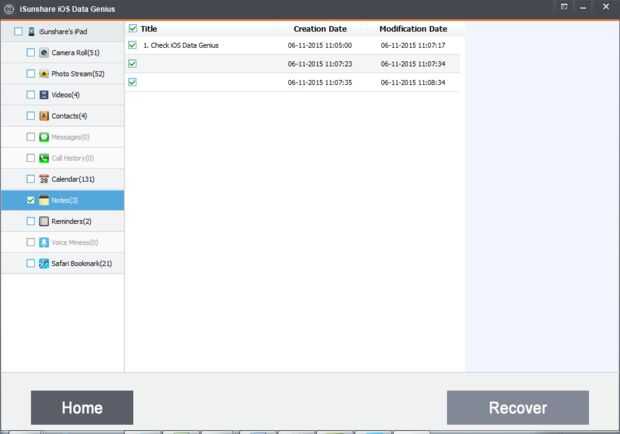Screen dimensions: 620x434
Task: Click creation date 06-11-2015 11:07:23
Action: [319, 64]
